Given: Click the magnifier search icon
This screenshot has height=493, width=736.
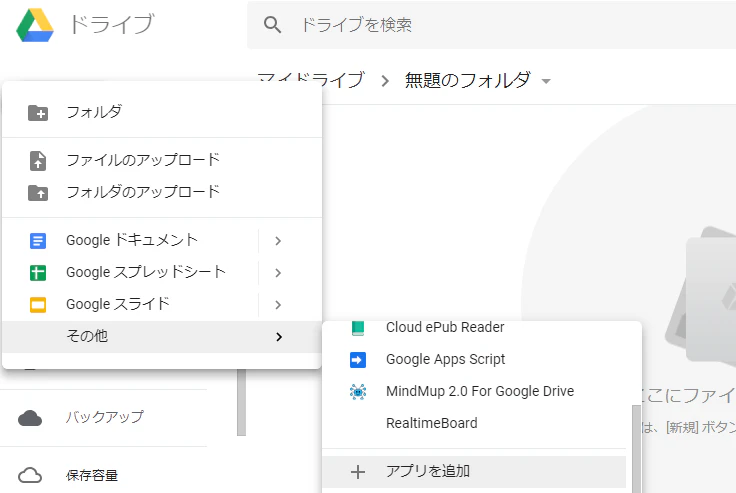Looking at the screenshot, I should click(272, 24).
